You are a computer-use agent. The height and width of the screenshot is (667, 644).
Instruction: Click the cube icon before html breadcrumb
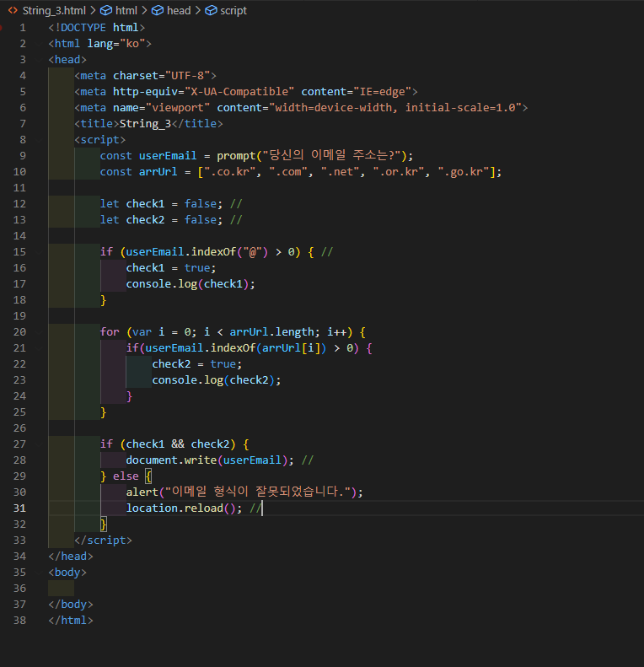(106, 11)
